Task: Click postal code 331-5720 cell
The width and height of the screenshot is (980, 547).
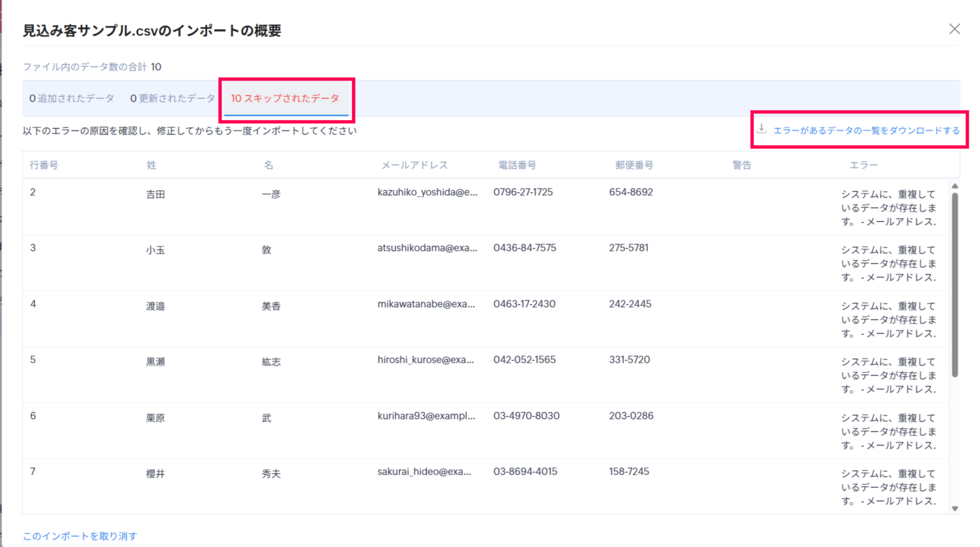Action: tap(629, 360)
